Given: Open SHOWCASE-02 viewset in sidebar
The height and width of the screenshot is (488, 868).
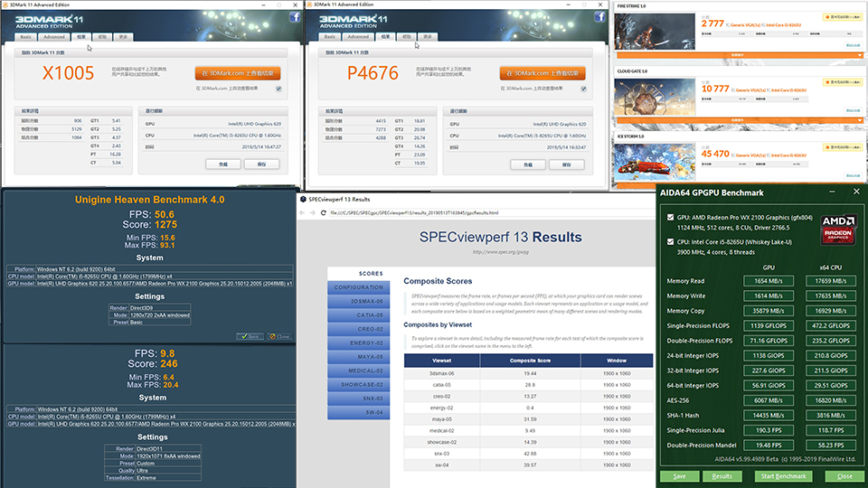Looking at the screenshot, I should [x=359, y=385].
